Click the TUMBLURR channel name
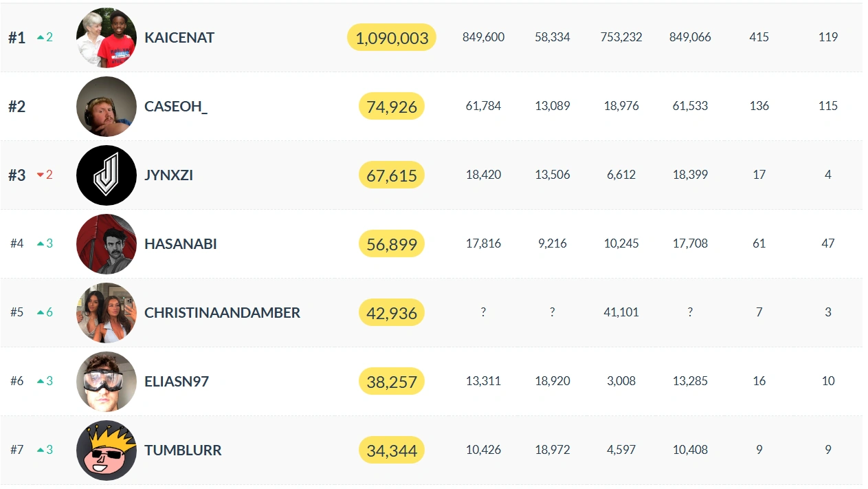 [x=183, y=450]
